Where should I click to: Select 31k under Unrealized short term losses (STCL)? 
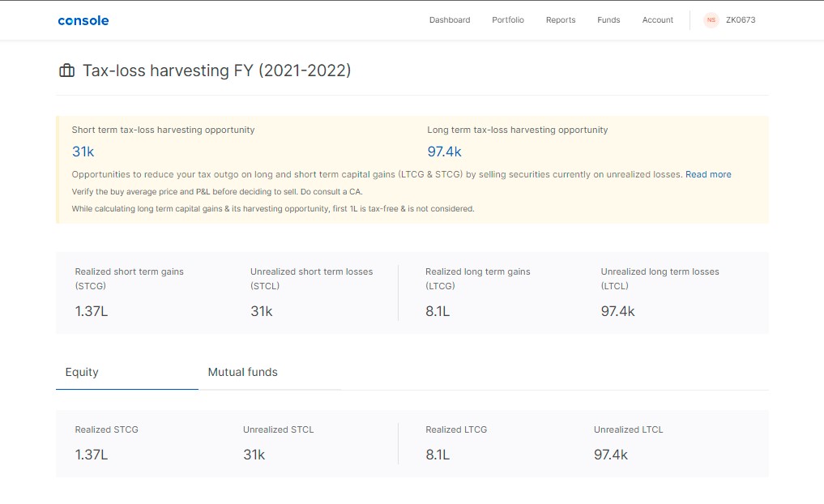click(262, 312)
